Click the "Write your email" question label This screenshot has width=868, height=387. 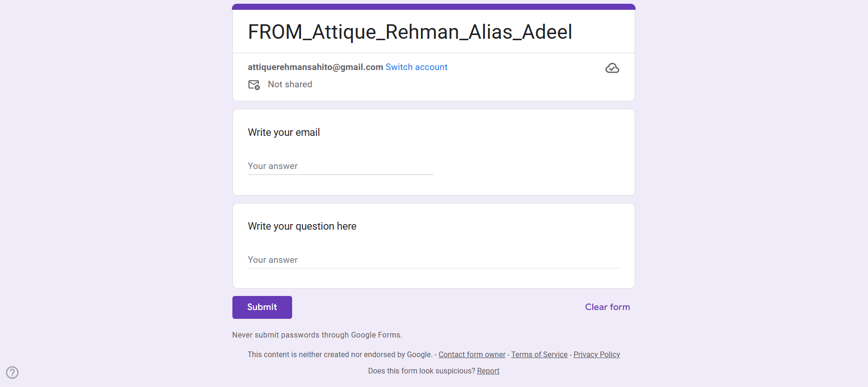(284, 133)
